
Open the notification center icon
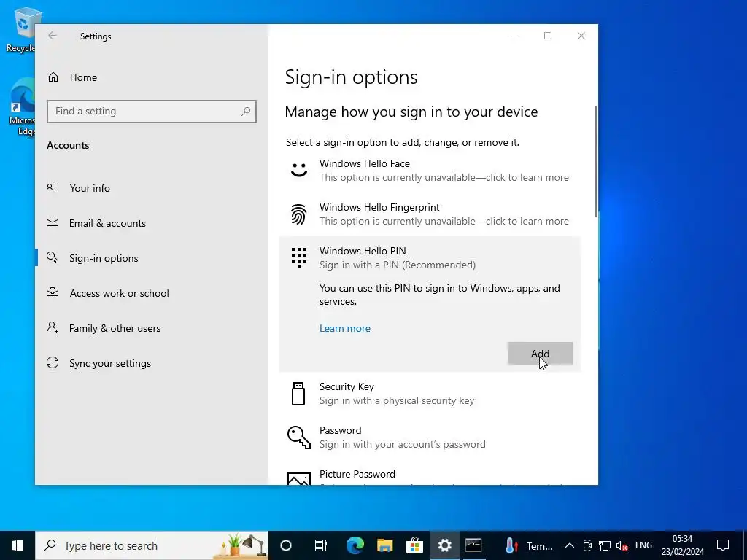pyautogui.click(x=723, y=545)
